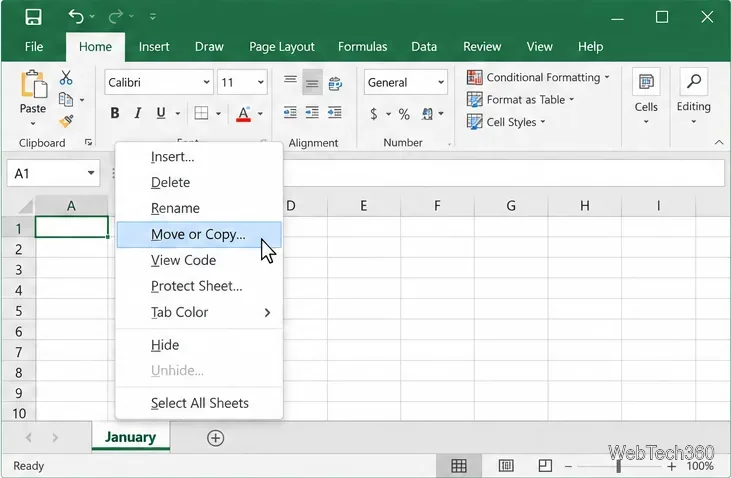The height and width of the screenshot is (478, 731).
Task: Choose Rename in context menu
Action: click(x=199, y=208)
